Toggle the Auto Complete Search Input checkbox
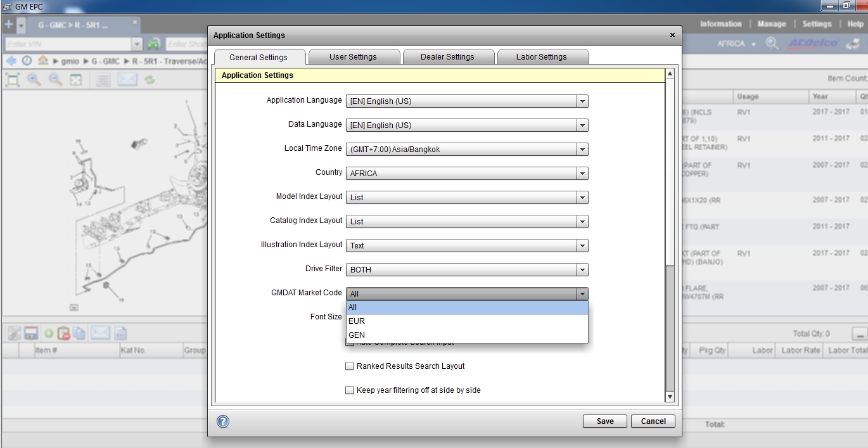The height and width of the screenshot is (448, 868). coord(349,343)
